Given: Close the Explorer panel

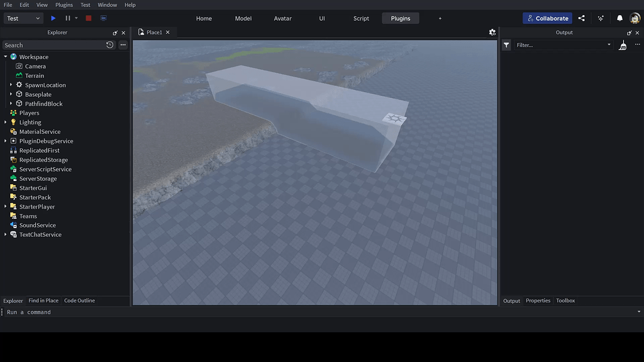Looking at the screenshot, I should coord(123,33).
